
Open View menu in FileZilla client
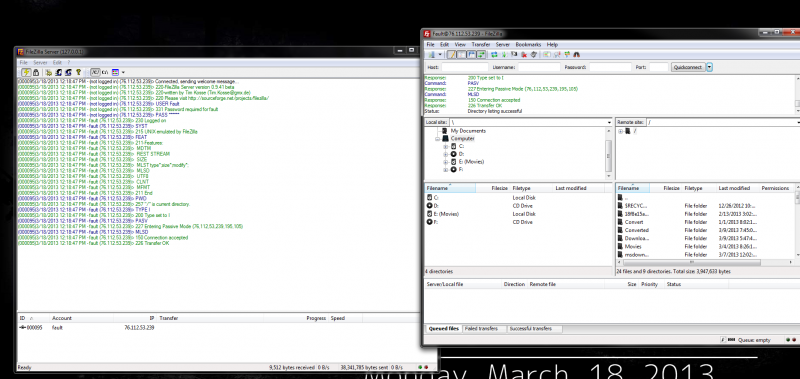point(460,44)
